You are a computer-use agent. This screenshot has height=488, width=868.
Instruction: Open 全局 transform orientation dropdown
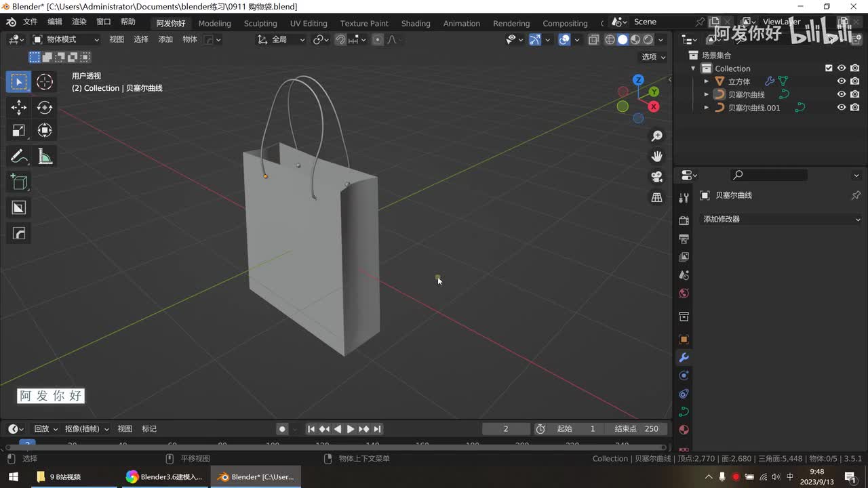[x=281, y=39]
